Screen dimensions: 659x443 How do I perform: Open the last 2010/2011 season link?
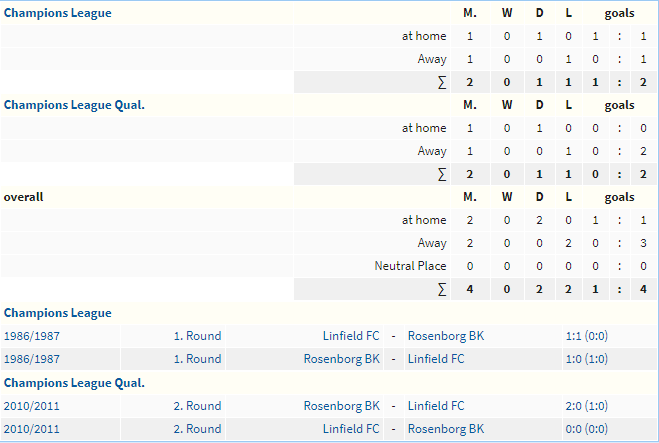point(32,429)
